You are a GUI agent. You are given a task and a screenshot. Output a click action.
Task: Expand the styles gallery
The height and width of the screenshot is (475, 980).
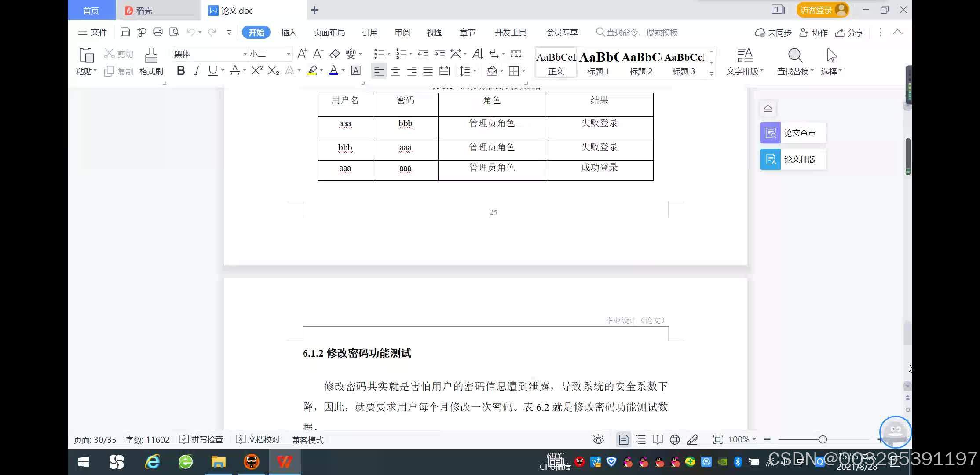(x=711, y=74)
